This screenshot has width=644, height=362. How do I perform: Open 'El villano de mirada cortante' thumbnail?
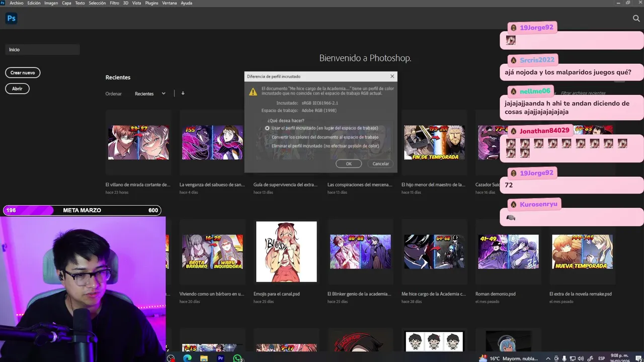[x=138, y=143]
